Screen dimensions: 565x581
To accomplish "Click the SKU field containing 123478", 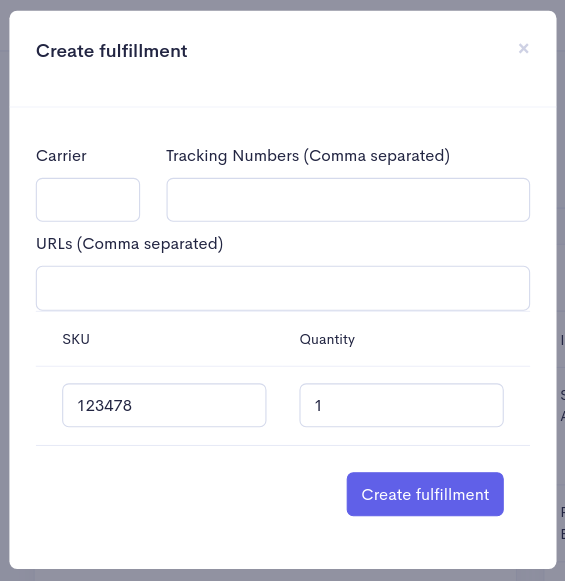I will point(164,405).
